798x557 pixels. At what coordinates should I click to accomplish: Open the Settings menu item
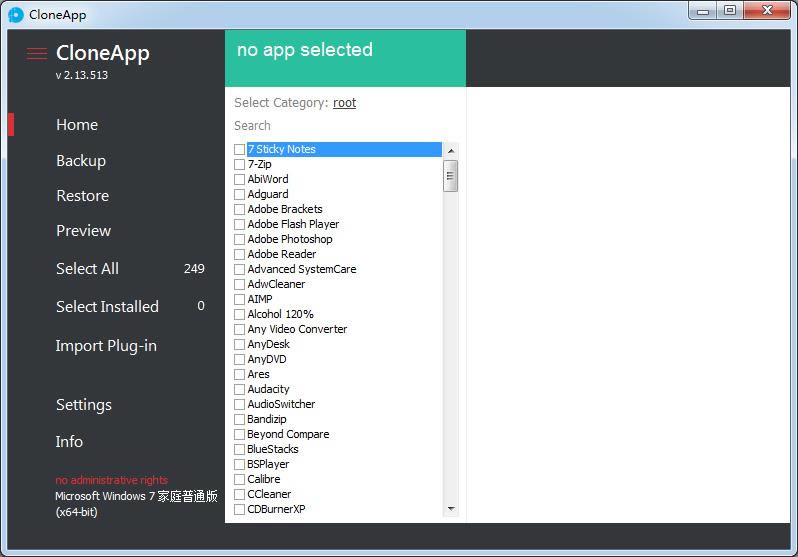[x=83, y=405]
